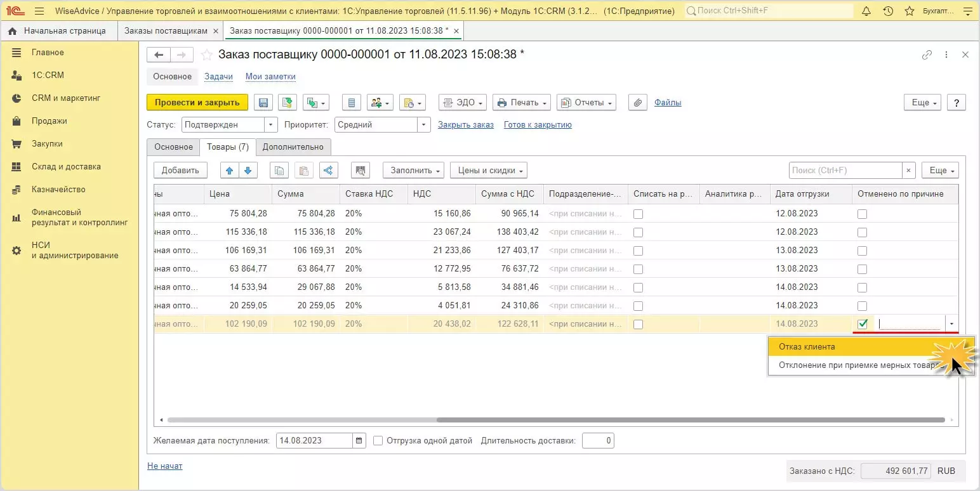Enable the 'Отгрузка одной датой' checkbox
Image resolution: width=980 pixels, height=491 pixels.
point(378,440)
